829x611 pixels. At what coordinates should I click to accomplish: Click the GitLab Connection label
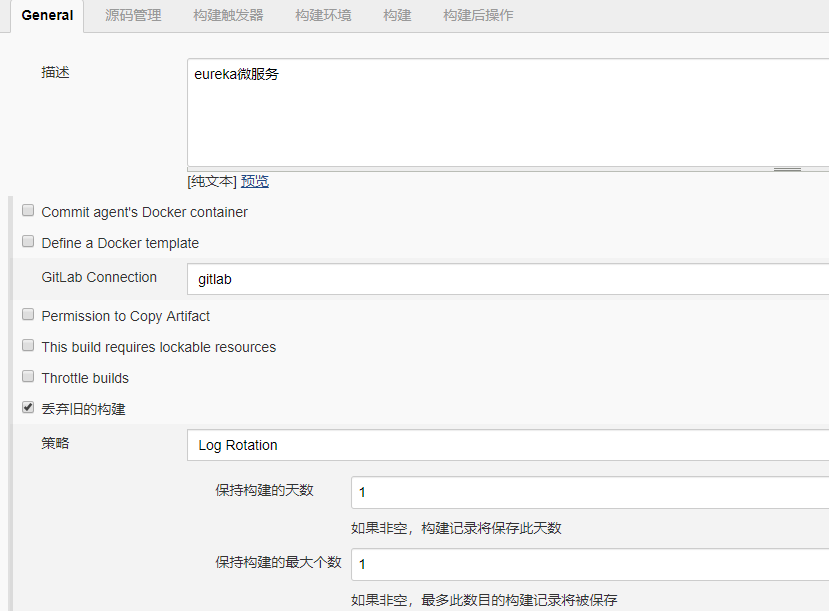coord(99,277)
